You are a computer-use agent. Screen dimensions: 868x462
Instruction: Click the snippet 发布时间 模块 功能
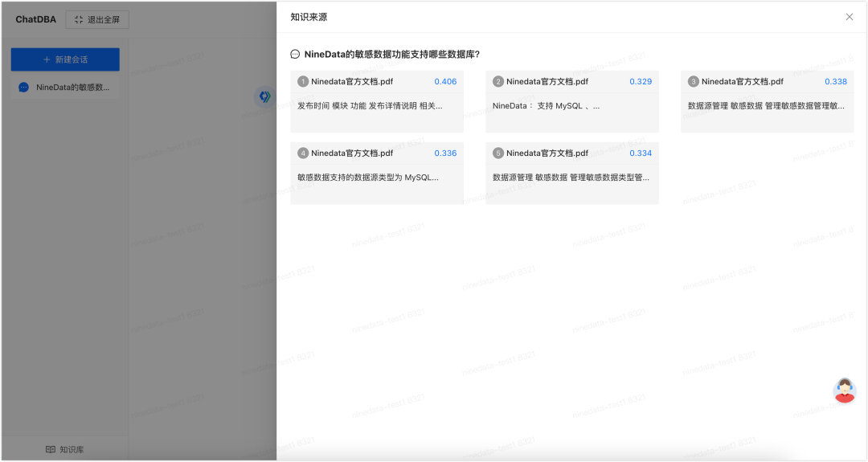pos(370,106)
